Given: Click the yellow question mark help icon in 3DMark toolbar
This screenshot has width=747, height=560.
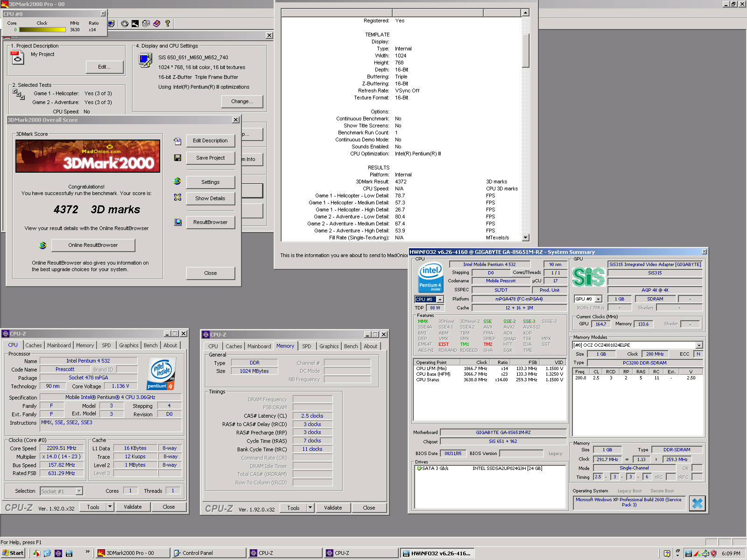Looking at the screenshot, I should [168, 23].
